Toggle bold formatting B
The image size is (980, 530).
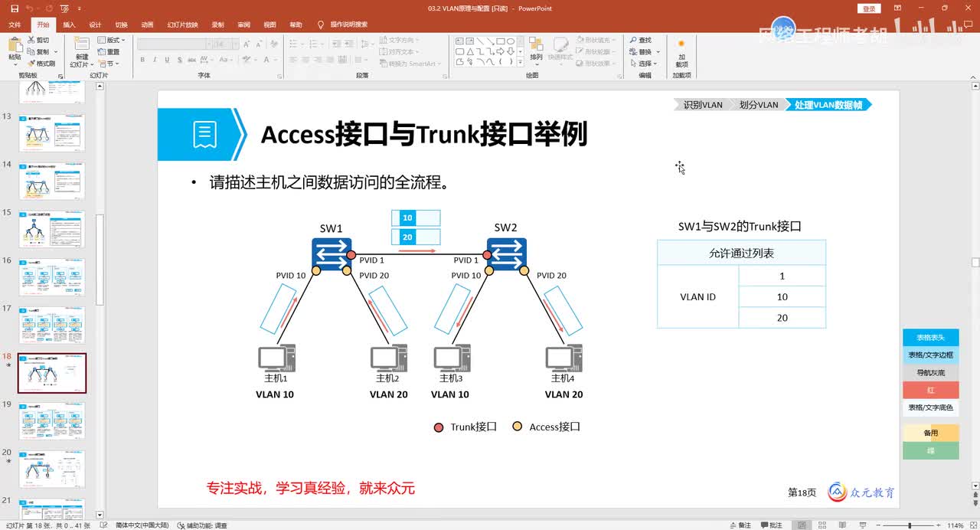coord(143,60)
